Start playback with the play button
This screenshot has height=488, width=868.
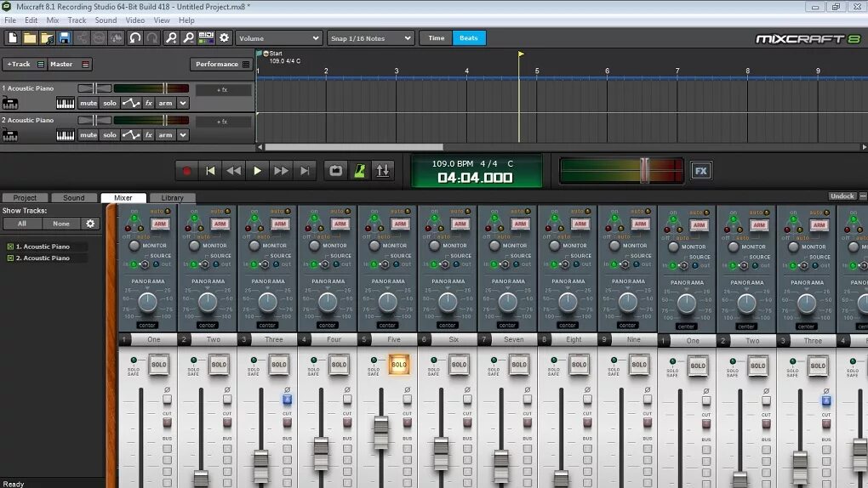pos(257,171)
